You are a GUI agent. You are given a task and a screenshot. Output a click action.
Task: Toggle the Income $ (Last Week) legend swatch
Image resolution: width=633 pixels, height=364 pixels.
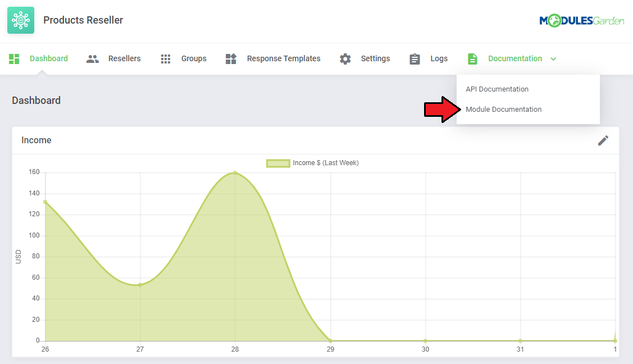tap(278, 163)
